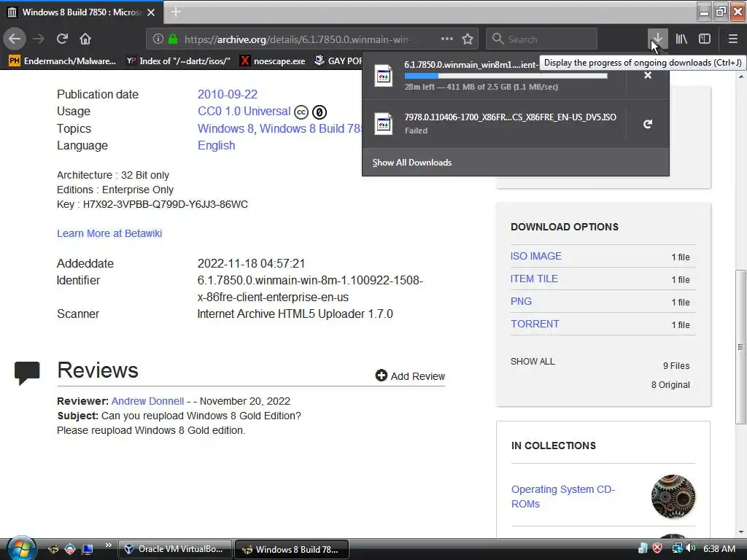
Task: Download the TORRENT option
Action: pyautogui.click(x=535, y=324)
